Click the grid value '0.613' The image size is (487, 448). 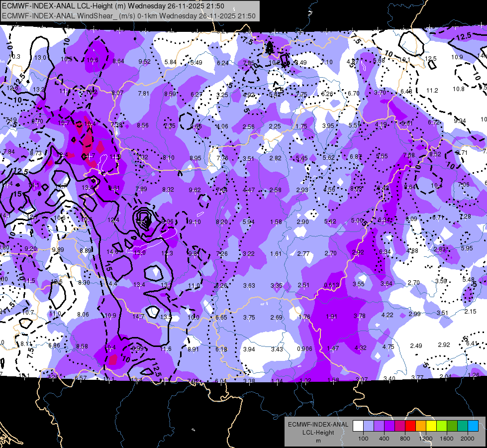coord(331,285)
